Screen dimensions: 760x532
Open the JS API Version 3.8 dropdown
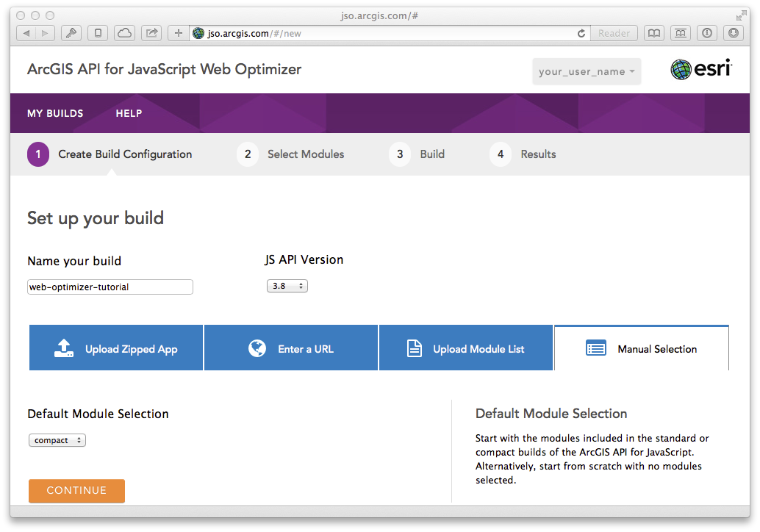pyautogui.click(x=287, y=286)
